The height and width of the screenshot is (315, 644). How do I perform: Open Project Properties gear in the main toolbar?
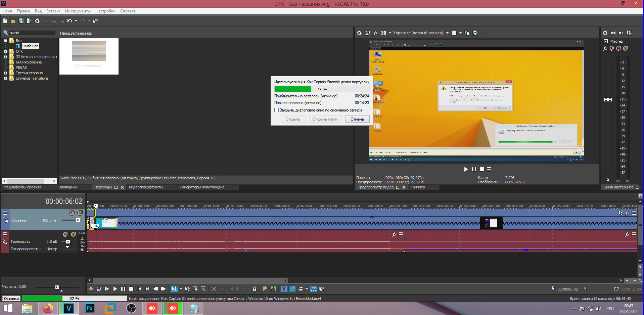point(37,21)
